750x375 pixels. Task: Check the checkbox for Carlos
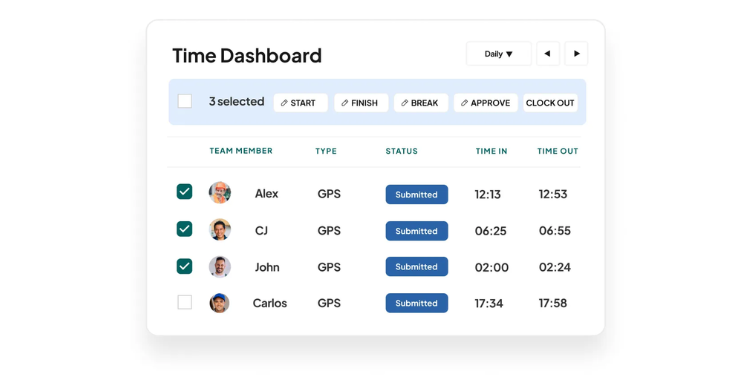(x=185, y=302)
